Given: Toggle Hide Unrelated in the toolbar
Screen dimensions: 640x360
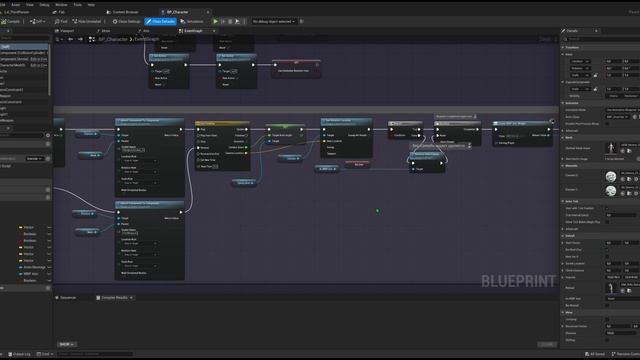Looking at the screenshot, I should pos(87,21).
